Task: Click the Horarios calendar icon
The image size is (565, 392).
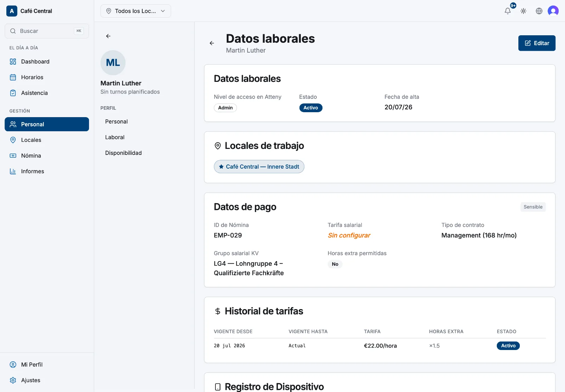Action: click(x=13, y=77)
